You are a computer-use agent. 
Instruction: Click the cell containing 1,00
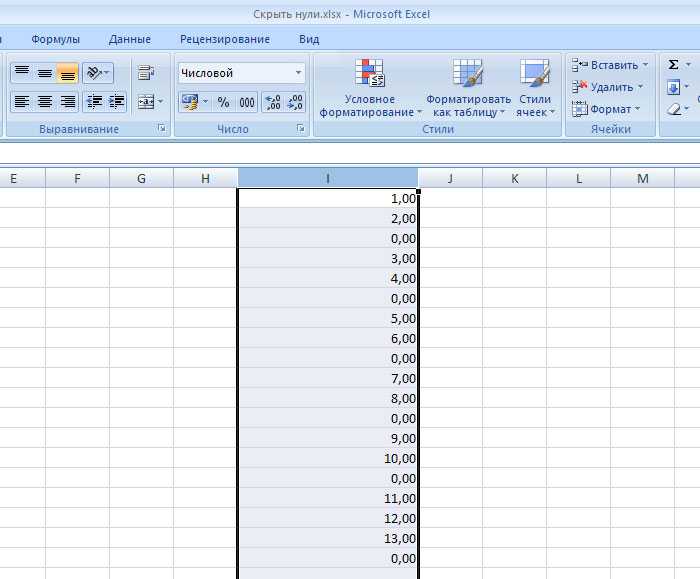tap(328, 198)
